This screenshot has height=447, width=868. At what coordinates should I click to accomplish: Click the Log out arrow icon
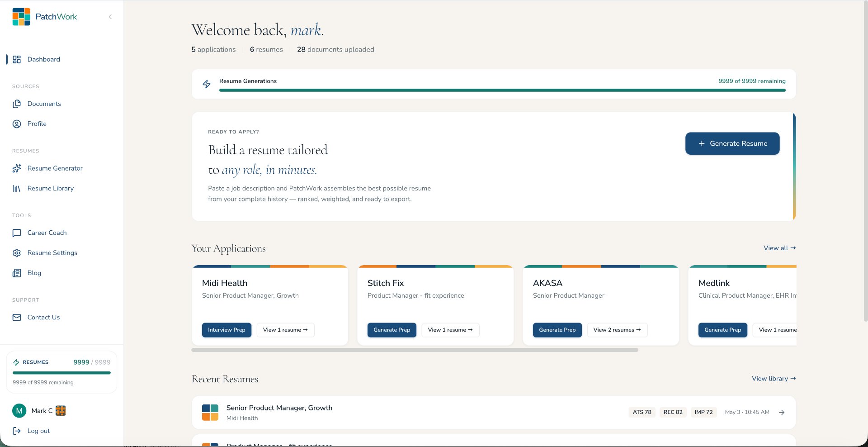pyautogui.click(x=17, y=431)
